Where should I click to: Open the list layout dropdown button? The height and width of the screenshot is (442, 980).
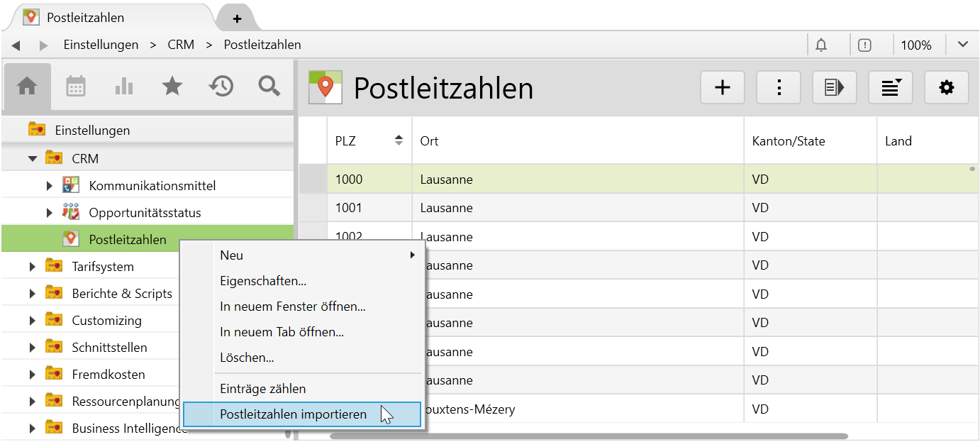tap(890, 87)
